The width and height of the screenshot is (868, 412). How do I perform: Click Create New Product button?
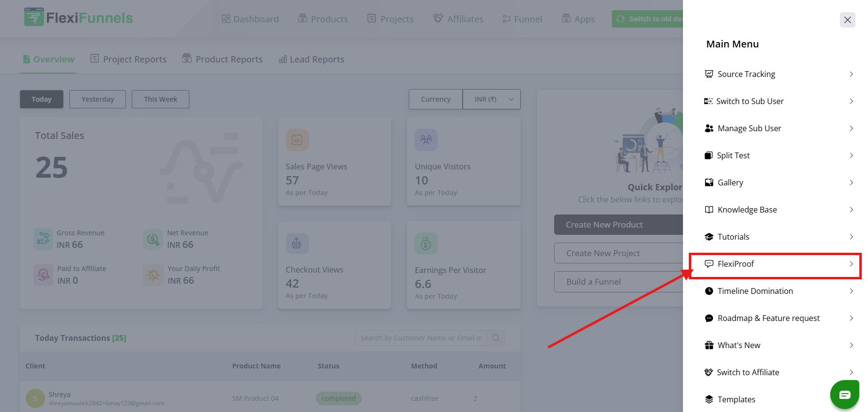point(619,225)
